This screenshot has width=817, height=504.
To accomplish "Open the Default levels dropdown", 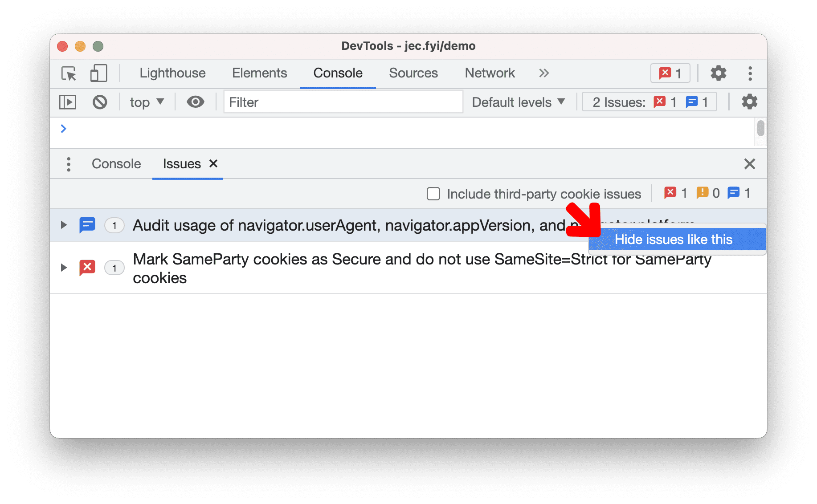I will coord(518,102).
